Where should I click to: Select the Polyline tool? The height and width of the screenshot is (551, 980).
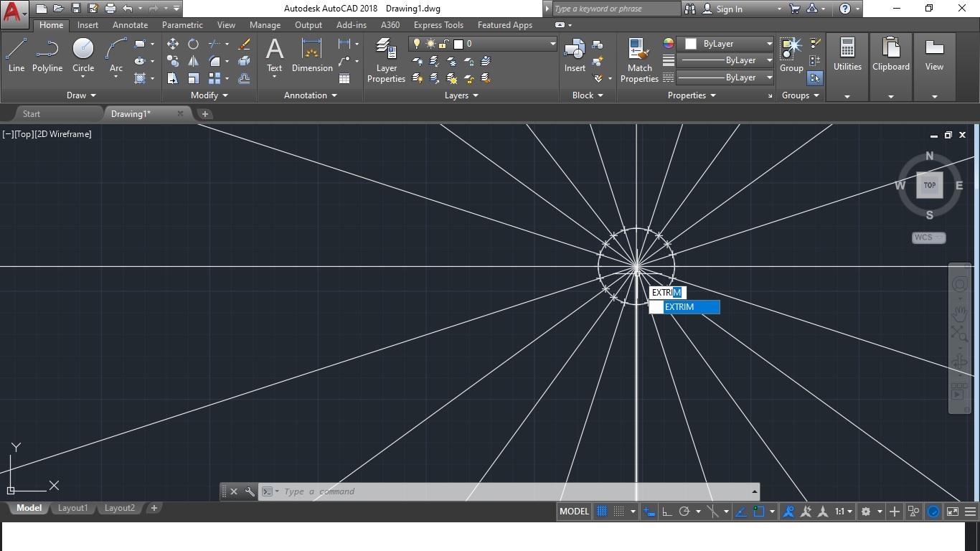(x=47, y=55)
